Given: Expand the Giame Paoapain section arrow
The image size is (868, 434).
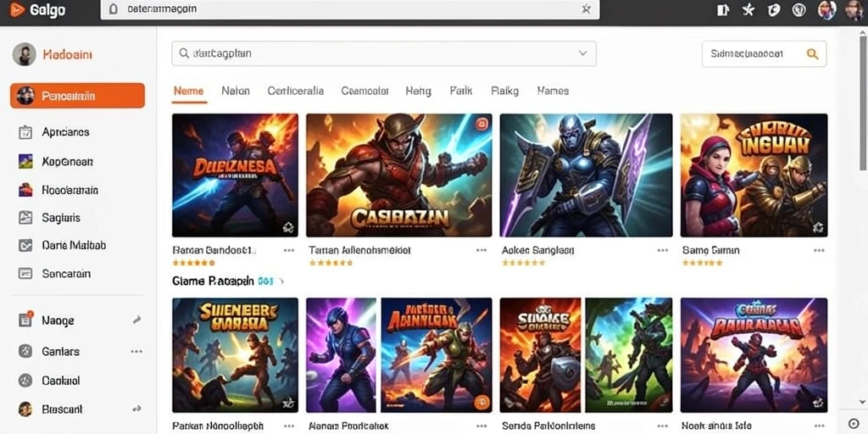Looking at the screenshot, I should (281, 281).
